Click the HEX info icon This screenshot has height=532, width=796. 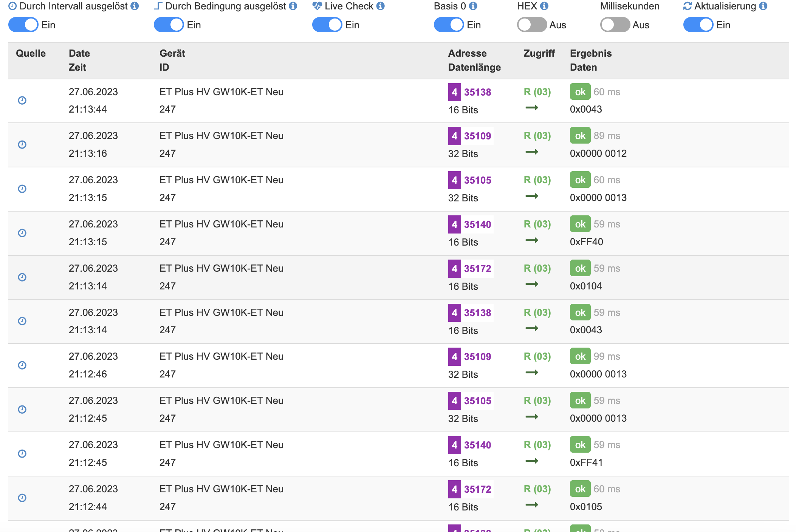[x=544, y=6]
